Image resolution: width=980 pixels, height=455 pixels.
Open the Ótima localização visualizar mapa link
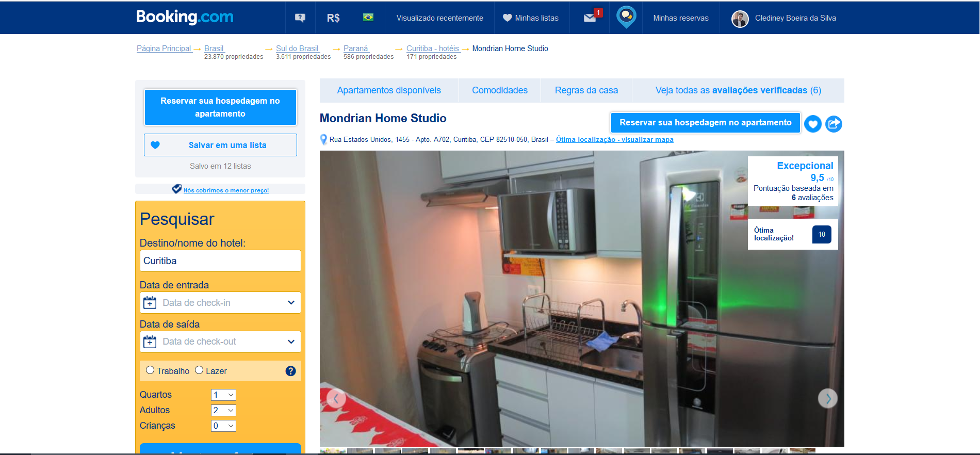[x=614, y=139]
